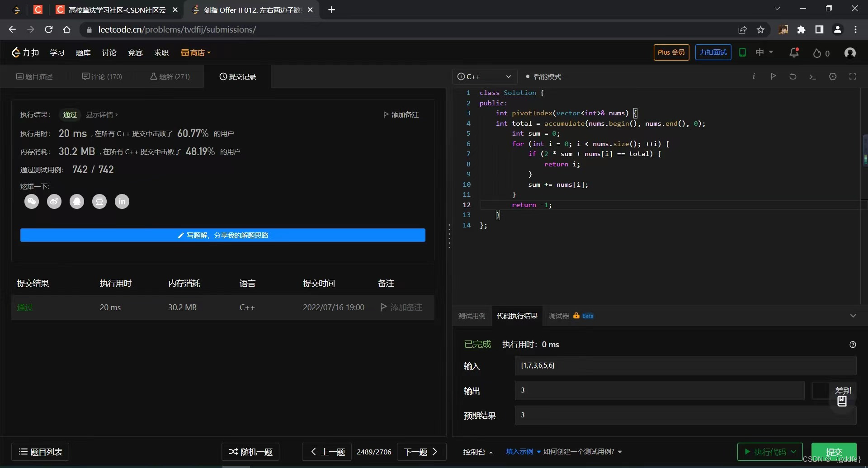This screenshot has height=468, width=868.
Task: Open the 调试器 Beta tab
Action: [571, 316]
